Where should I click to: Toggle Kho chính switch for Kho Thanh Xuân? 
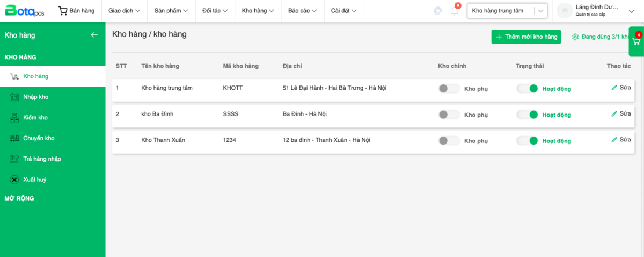pos(449,141)
